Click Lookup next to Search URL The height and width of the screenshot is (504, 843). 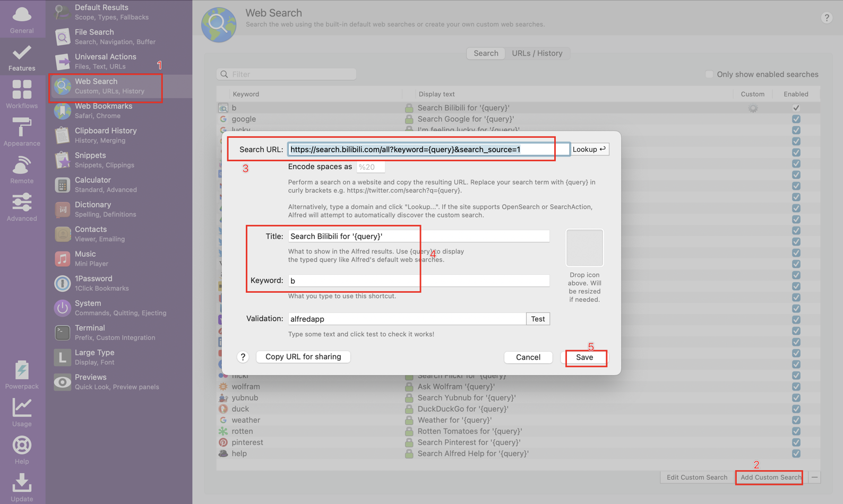pos(589,149)
